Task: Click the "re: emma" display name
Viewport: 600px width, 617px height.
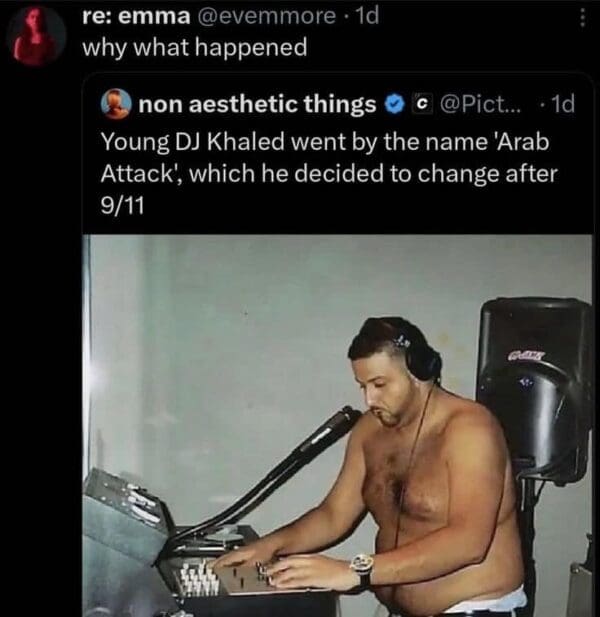Action: 136,16
